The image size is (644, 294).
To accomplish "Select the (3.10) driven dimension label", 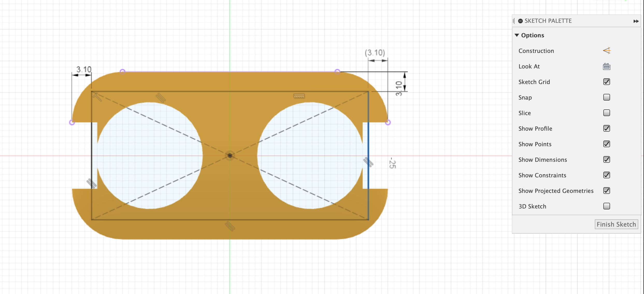I will (375, 53).
